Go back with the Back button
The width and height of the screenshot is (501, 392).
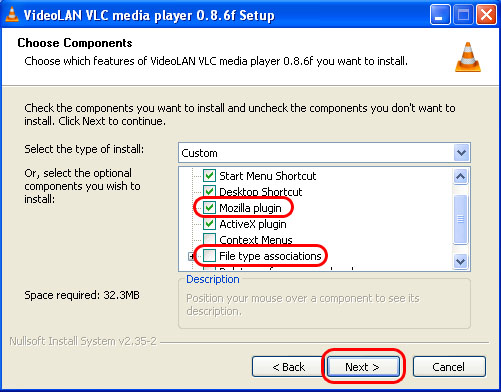pyautogui.click(x=288, y=367)
